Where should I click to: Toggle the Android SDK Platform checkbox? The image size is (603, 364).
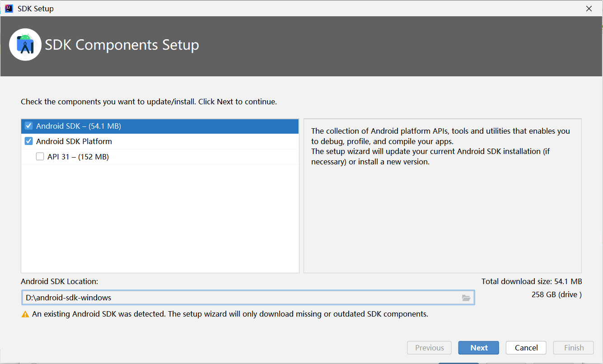click(29, 141)
